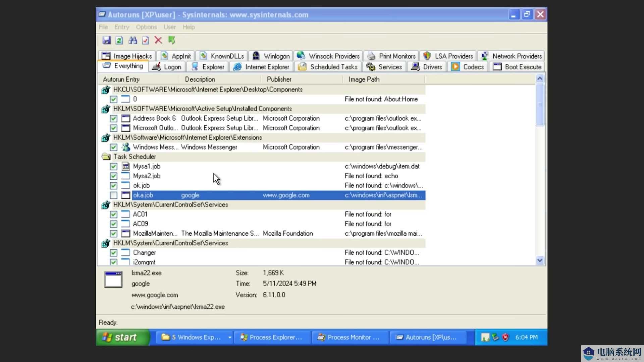Disable the Mysa2.job entry checkbox
This screenshot has width=644, height=362.
[x=113, y=176]
